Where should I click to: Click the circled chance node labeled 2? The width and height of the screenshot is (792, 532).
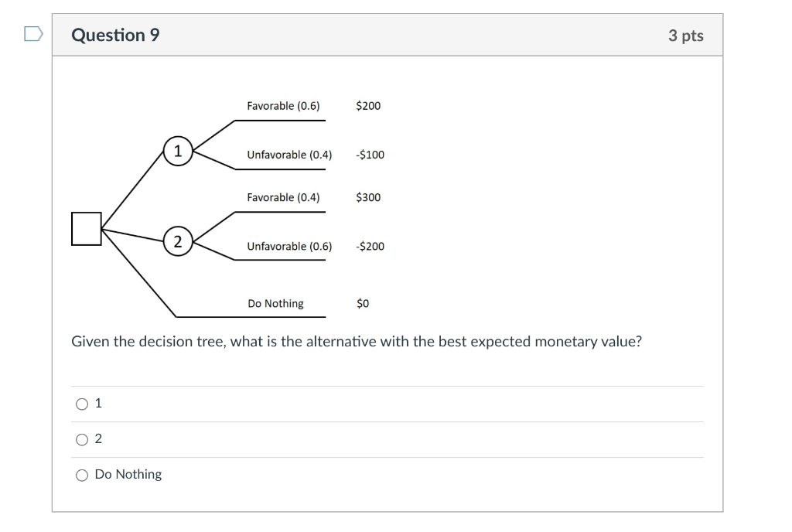[x=178, y=241]
